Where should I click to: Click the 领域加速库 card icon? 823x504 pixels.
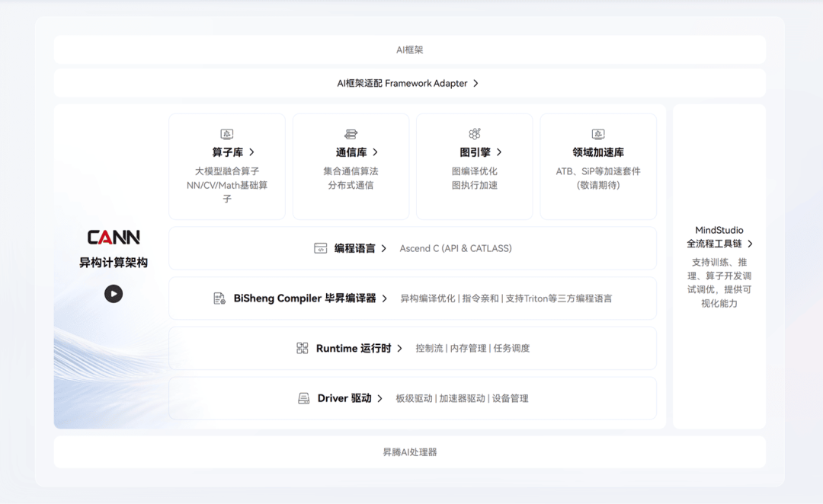click(598, 134)
